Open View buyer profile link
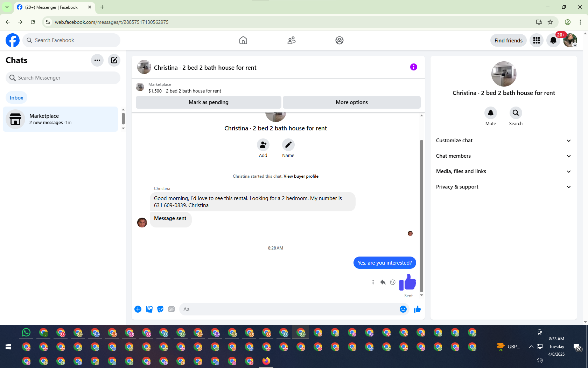This screenshot has height=368, width=588. point(301,176)
